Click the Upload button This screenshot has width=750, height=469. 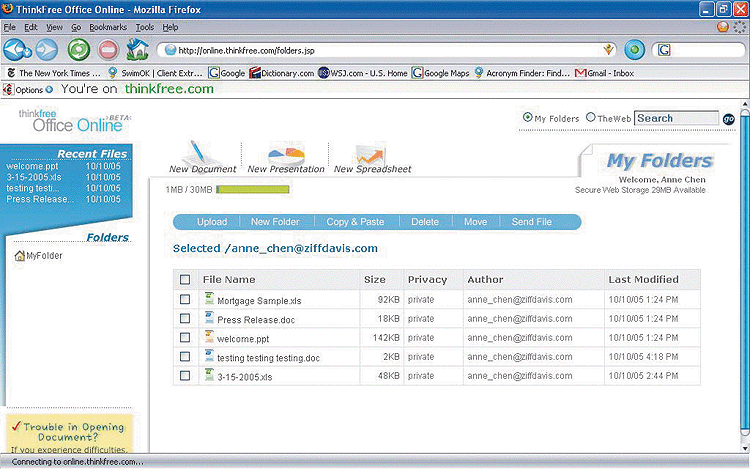pos(212,222)
